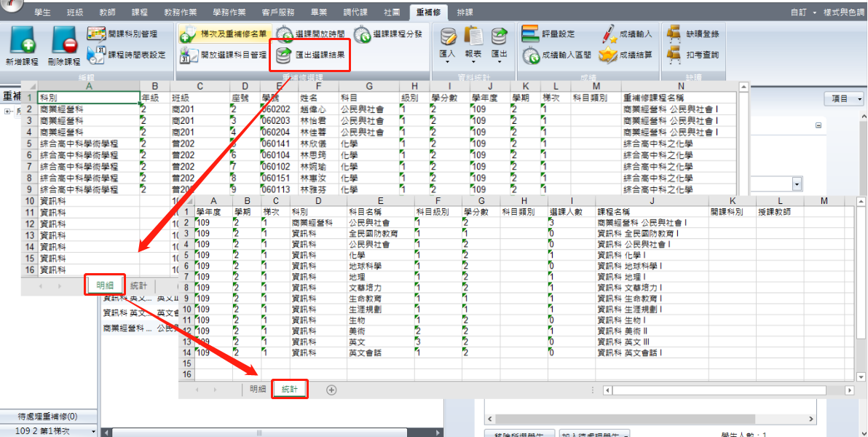Open the 109 2 第1梯次 dropdown
This screenshot has height=437, width=868.
[49, 431]
